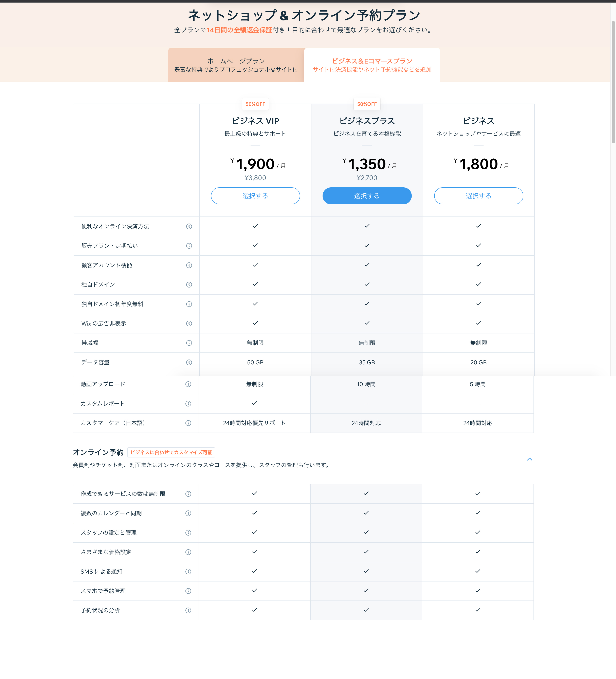The height and width of the screenshot is (679, 616).
Task: View info for データ容量 row
Action: point(189,362)
